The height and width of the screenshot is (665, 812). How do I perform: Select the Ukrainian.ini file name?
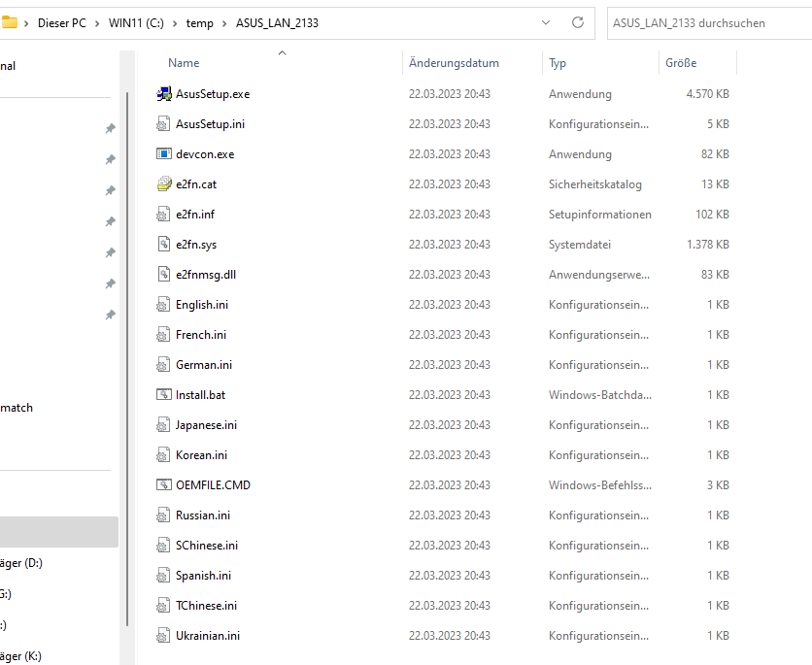208,635
